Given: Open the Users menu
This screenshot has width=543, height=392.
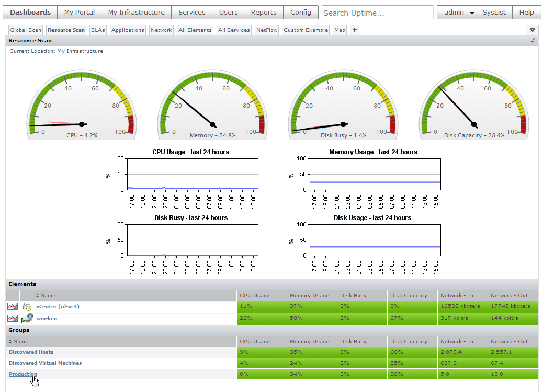Looking at the screenshot, I should 228,13.
